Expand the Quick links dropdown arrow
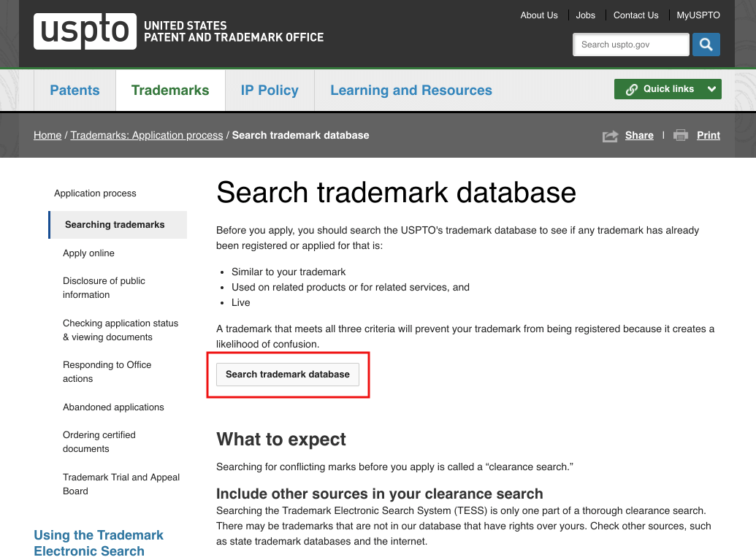The height and width of the screenshot is (560, 756). pos(711,89)
